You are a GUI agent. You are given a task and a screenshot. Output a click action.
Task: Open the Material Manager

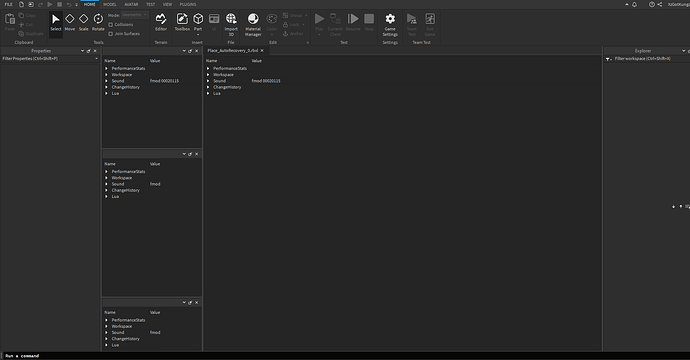pos(253,24)
